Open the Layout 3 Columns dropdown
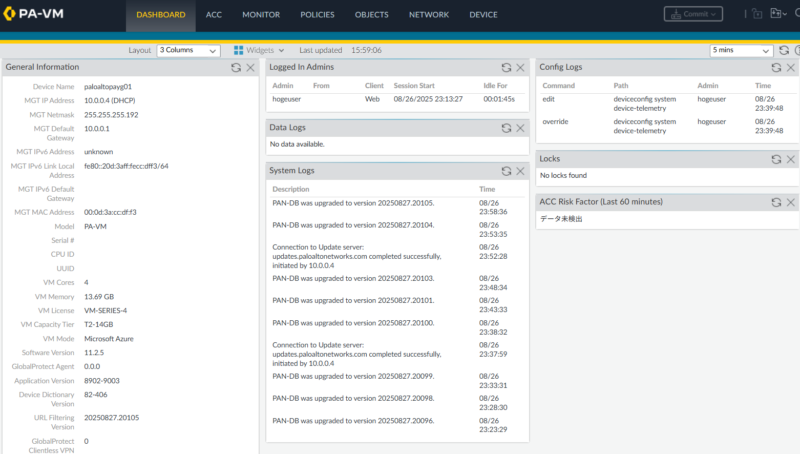 [188, 50]
